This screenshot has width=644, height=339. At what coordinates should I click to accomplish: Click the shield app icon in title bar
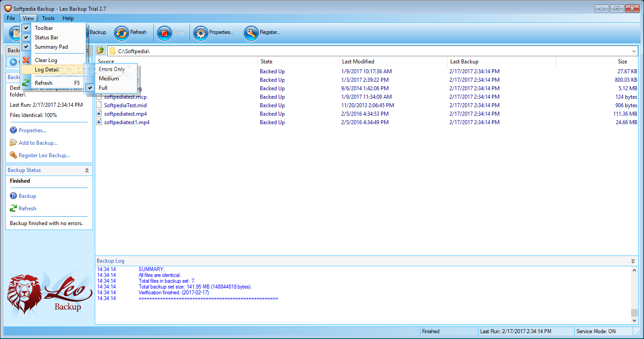(x=8, y=8)
